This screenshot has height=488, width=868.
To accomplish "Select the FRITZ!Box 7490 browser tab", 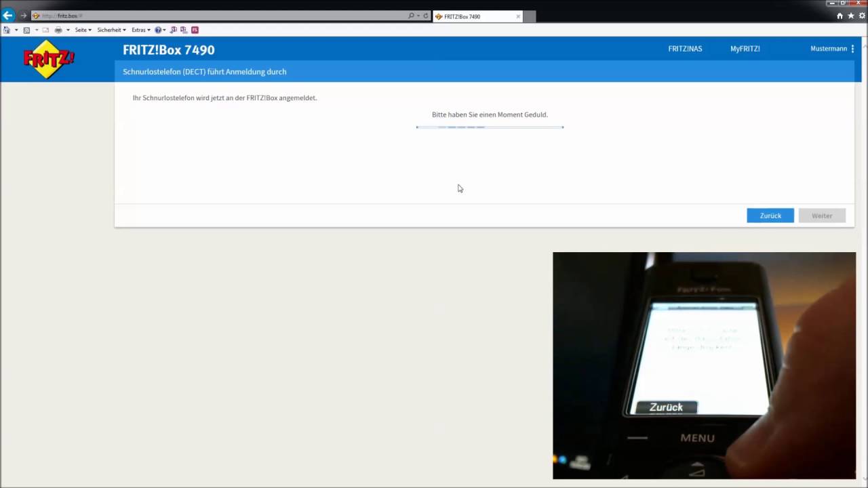I will (477, 16).
